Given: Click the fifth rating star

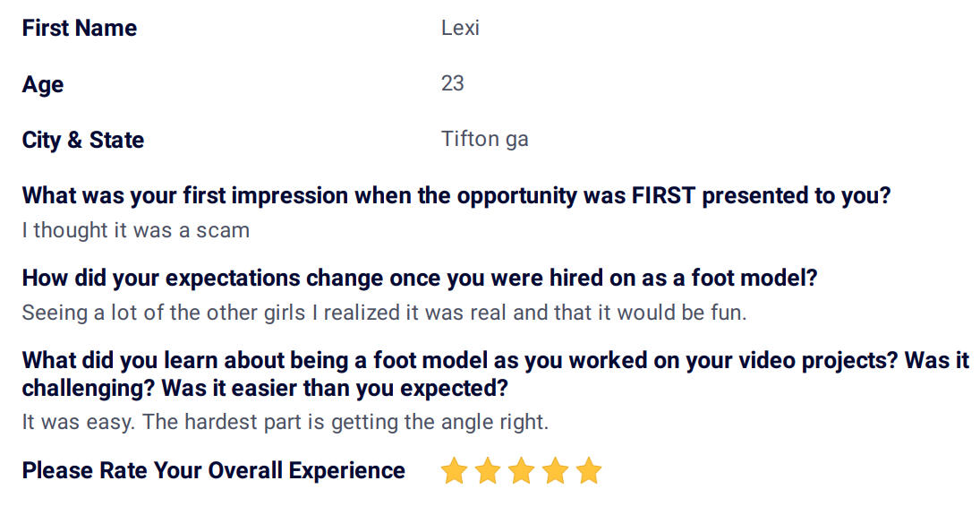Looking at the screenshot, I should [x=589, y=470].
